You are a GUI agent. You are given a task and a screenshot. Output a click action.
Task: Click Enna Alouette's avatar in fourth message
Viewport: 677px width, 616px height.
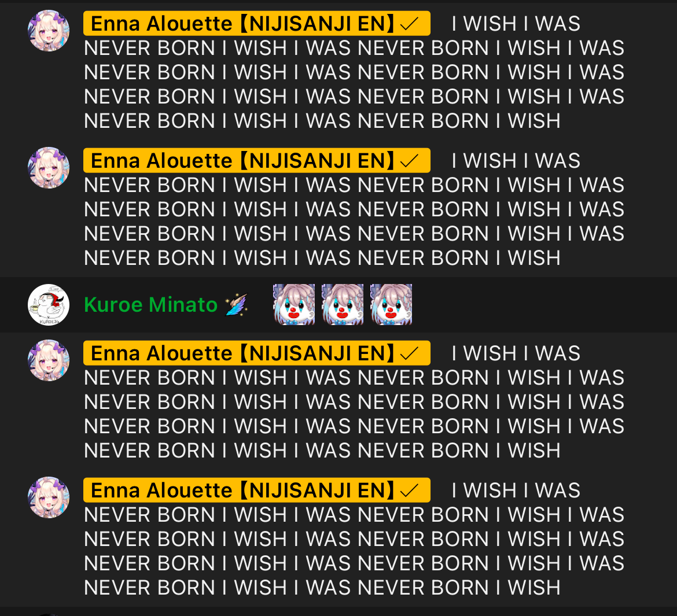[x=49, y=497]
